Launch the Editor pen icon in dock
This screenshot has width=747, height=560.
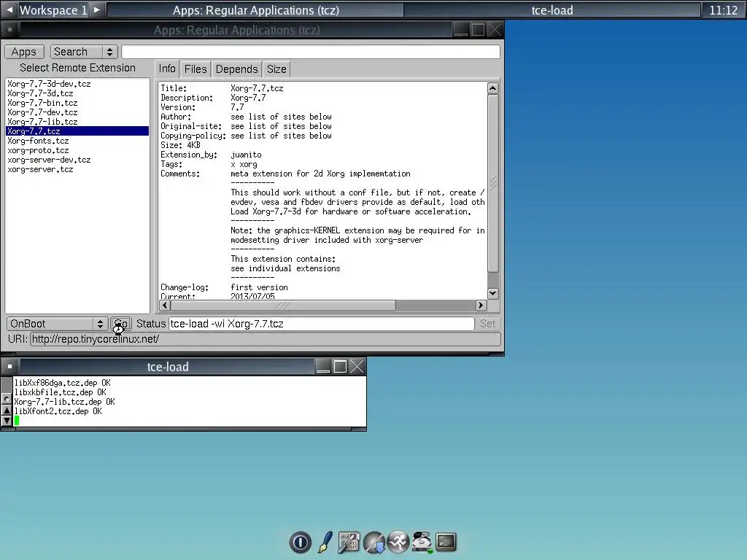pyautogui.click(x=325, y=542)
